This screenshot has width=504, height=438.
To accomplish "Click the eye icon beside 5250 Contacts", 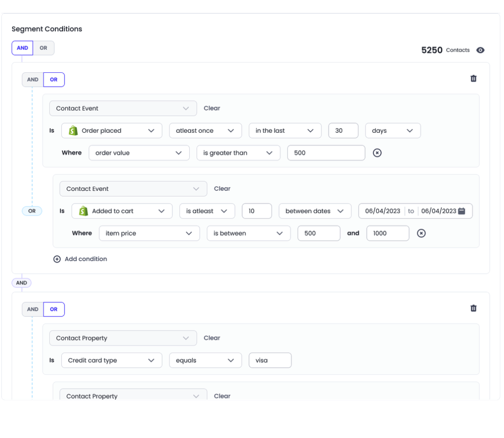I will (480, 50).
